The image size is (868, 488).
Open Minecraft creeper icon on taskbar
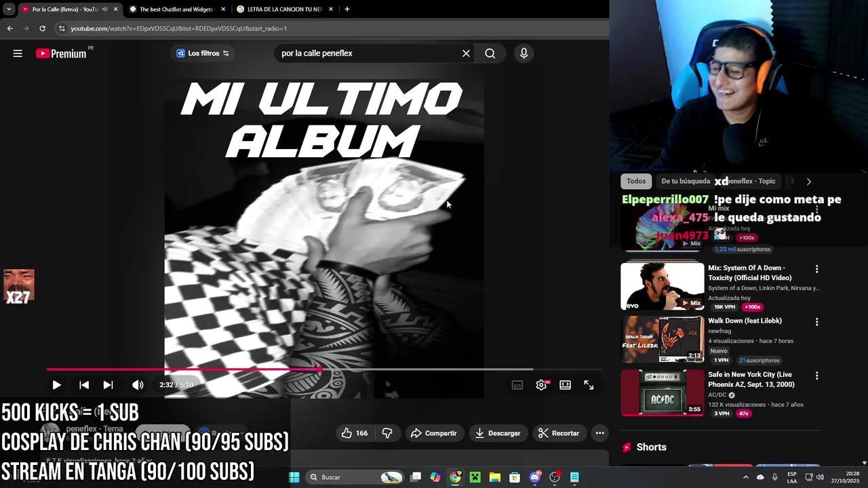point(475,477)
